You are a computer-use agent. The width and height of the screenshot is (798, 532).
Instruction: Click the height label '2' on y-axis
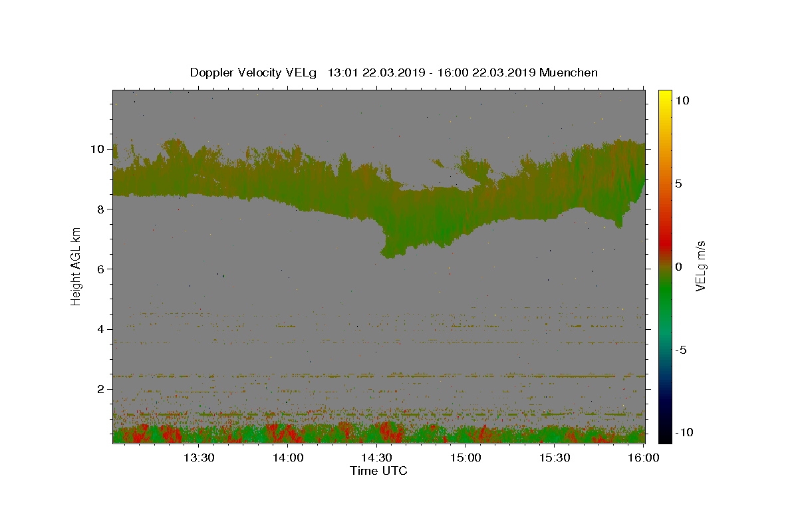point(102,389)
